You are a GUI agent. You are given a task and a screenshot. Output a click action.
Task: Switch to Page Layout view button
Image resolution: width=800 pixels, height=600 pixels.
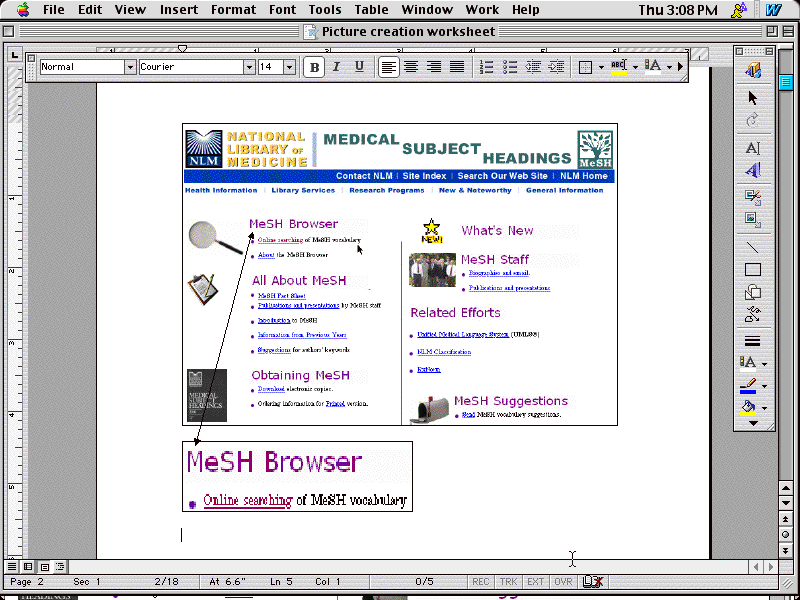(x=44, y=566)
